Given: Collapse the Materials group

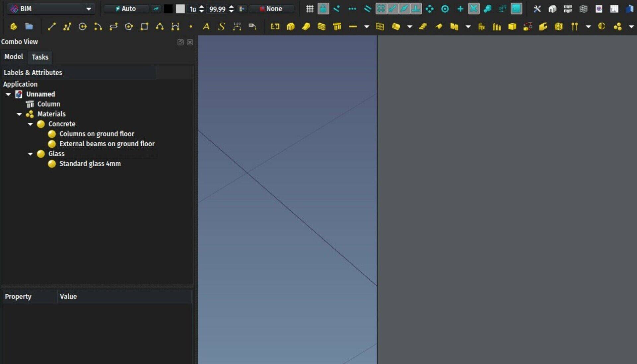Looking at the screenshot, I should point(19,114).
